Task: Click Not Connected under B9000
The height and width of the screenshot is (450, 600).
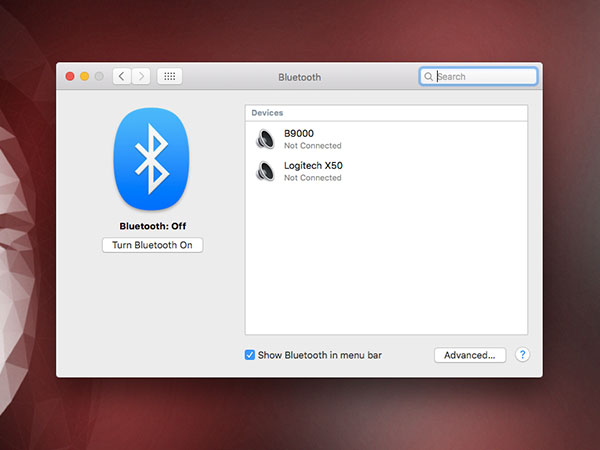Action: click(x=313, y=146)
